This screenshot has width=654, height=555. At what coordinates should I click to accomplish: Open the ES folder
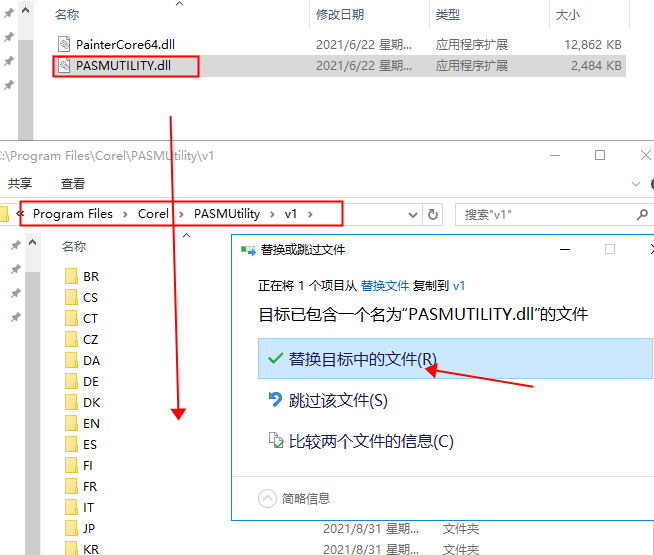click(81, 444)
